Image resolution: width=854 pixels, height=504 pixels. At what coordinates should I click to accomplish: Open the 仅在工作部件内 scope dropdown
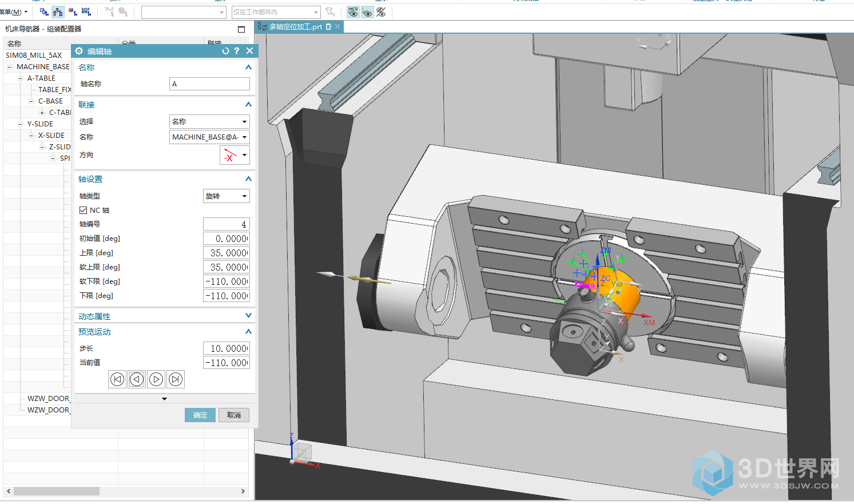(x=276, y=12)
